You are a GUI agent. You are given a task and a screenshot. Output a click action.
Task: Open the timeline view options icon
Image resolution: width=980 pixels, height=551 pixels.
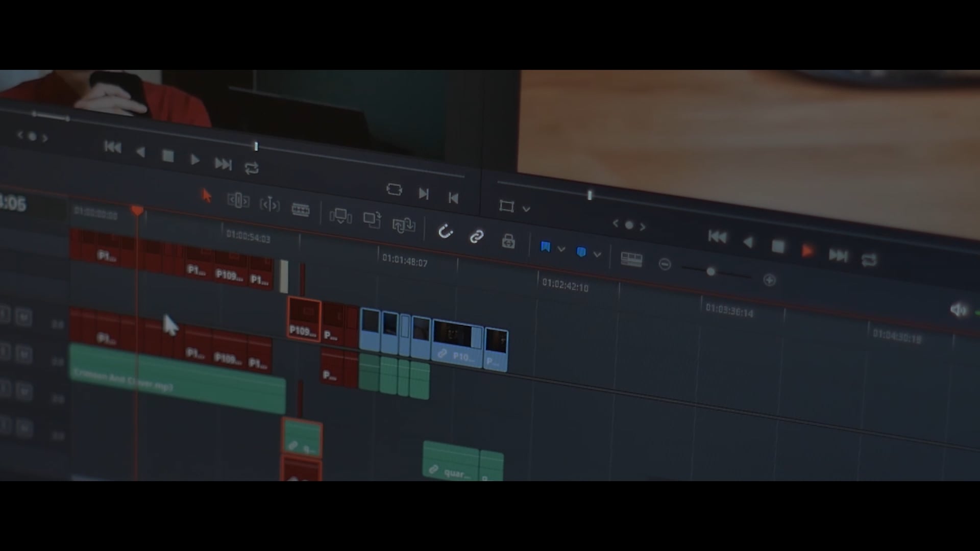coord(631,259)
